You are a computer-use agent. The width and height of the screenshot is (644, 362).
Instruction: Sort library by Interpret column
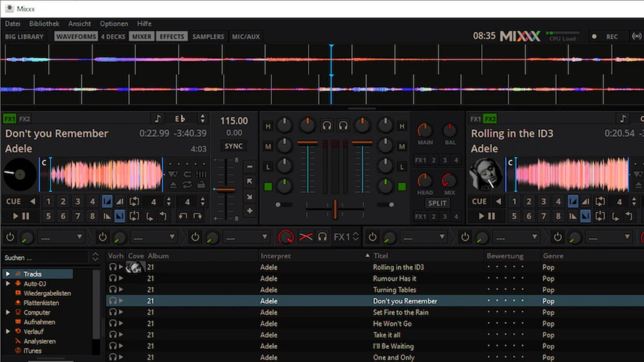[x=314, y=256]
